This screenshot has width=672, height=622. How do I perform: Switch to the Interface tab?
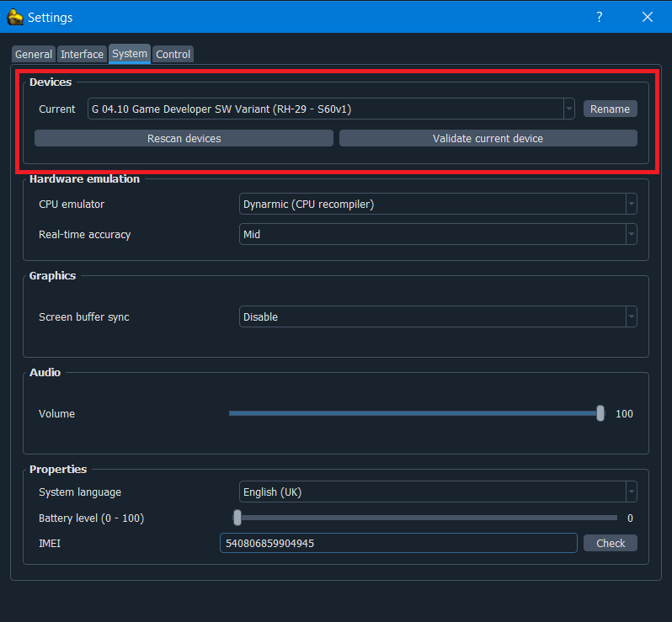click(x=82, y=55)
